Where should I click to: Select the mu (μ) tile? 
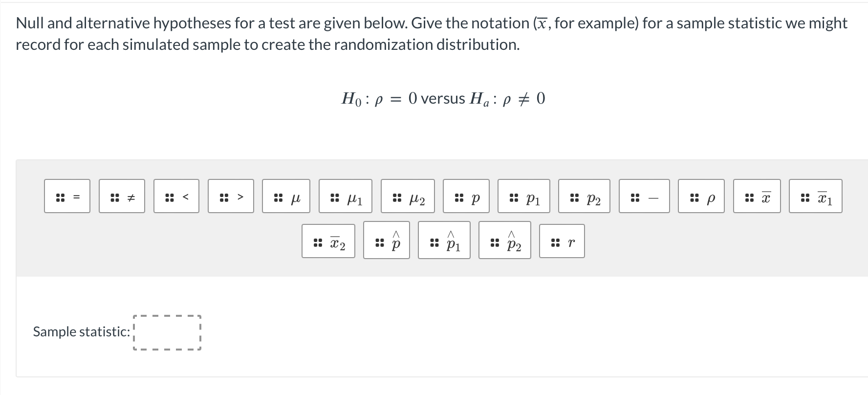286,196
